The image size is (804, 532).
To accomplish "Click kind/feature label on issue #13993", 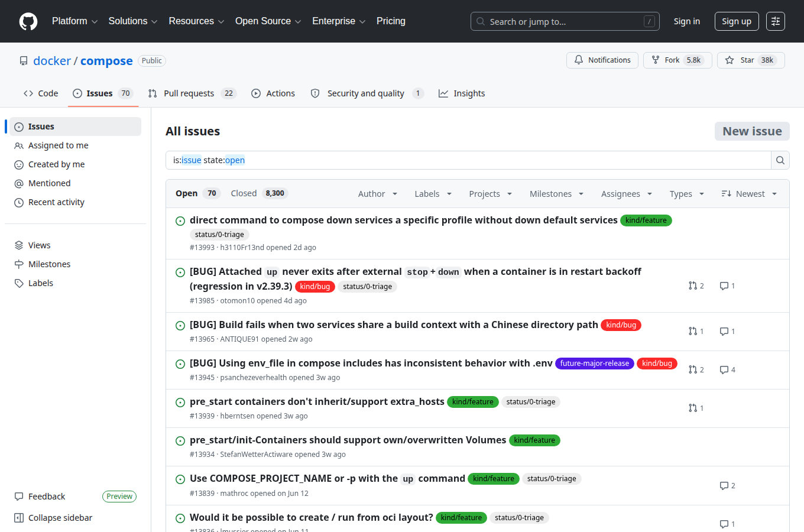I will tap(646, 220).
